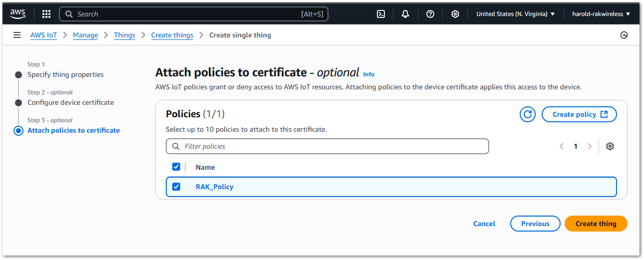Open the United States (N. Virginia) region dropdown

tap(516, 14)
